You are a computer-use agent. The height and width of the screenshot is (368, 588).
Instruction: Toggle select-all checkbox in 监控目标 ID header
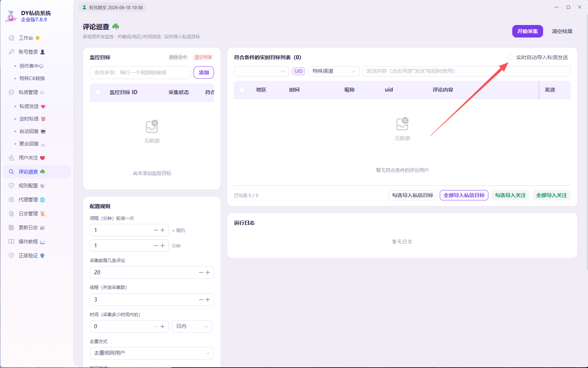[98, 92]
